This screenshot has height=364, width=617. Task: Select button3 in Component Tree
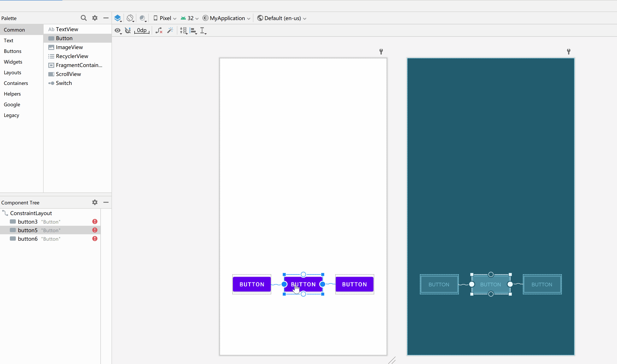click(x=28, y=222)
